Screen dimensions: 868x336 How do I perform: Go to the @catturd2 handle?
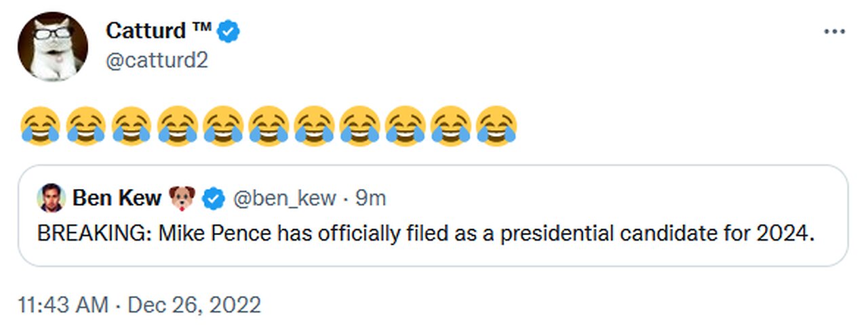tap(157, 60)
